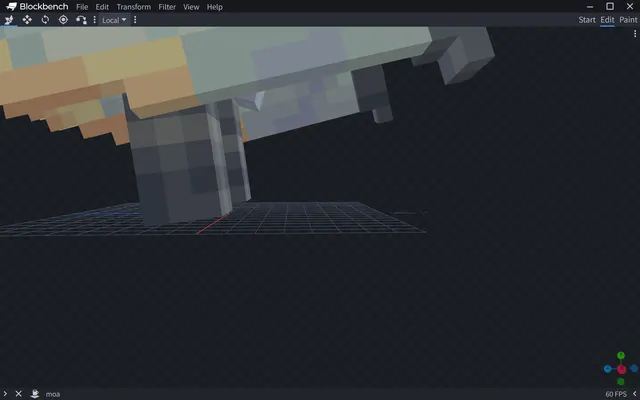The image size is (640, 400).
Task: Select the moa project name
Action: click(x=53, y=394)
